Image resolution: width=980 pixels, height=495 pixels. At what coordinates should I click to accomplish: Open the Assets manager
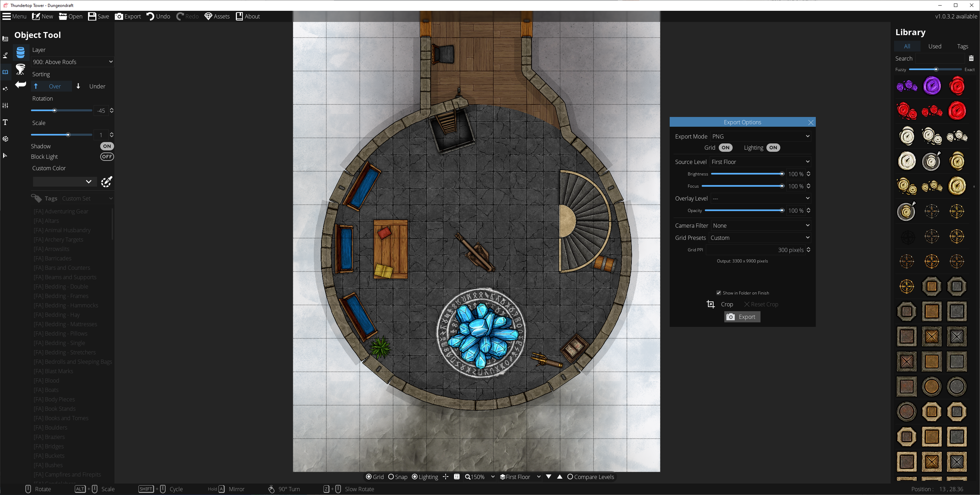click(x=217, y=16)
